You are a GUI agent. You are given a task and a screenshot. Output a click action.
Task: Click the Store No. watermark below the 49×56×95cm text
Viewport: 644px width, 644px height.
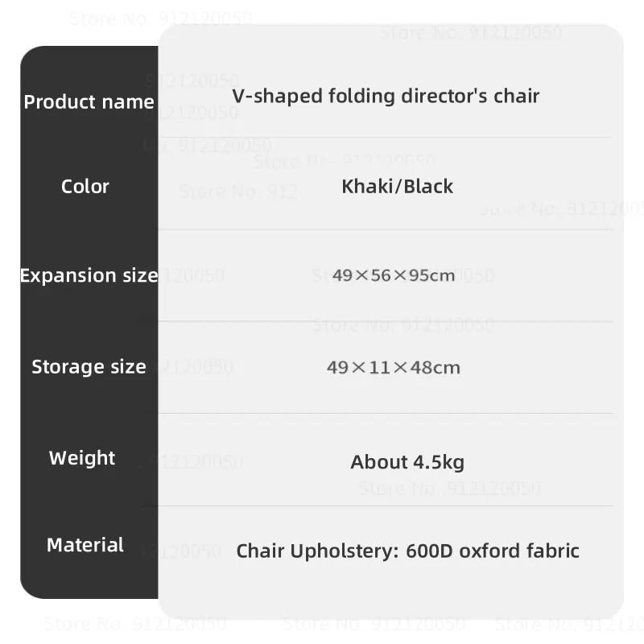[403, 324]
